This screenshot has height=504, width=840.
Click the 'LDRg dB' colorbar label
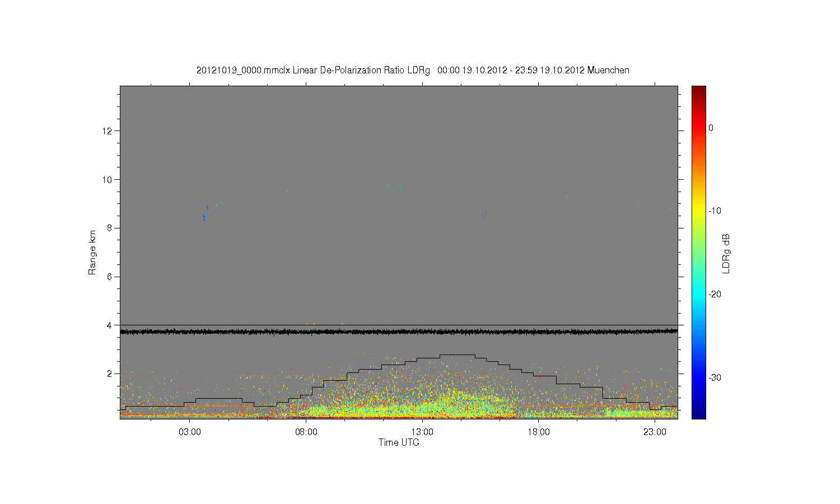[x=726, y=254]
